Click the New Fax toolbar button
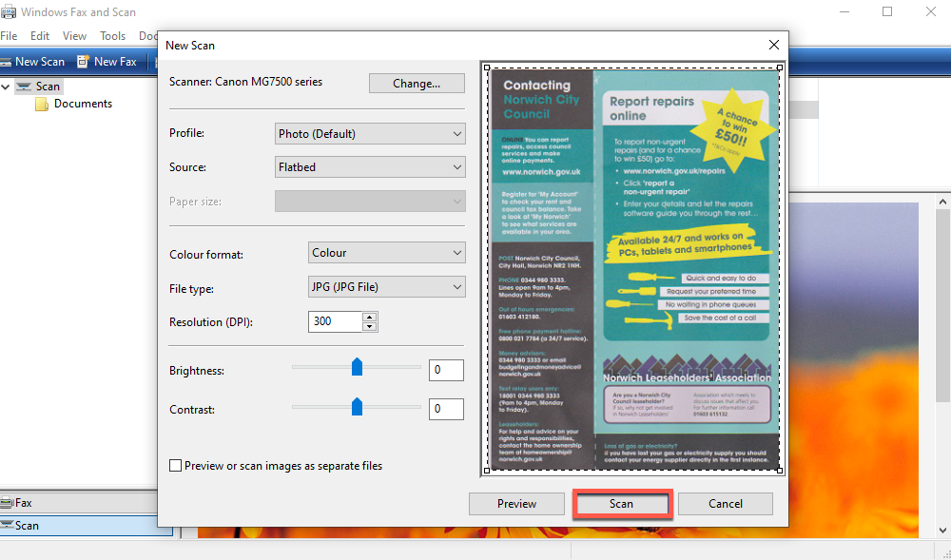951x560 pixels. coord(107,61)
